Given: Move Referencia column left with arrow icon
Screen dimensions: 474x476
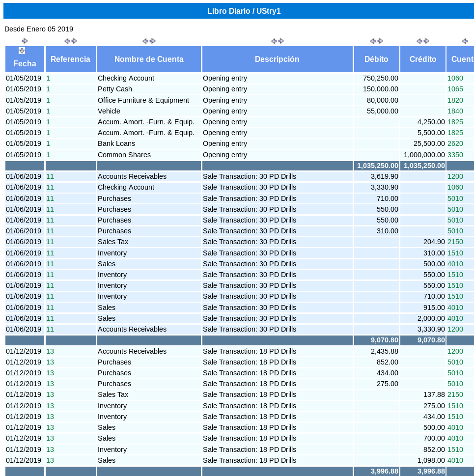Looking at the screenshot, I should (x=67, y=41).
